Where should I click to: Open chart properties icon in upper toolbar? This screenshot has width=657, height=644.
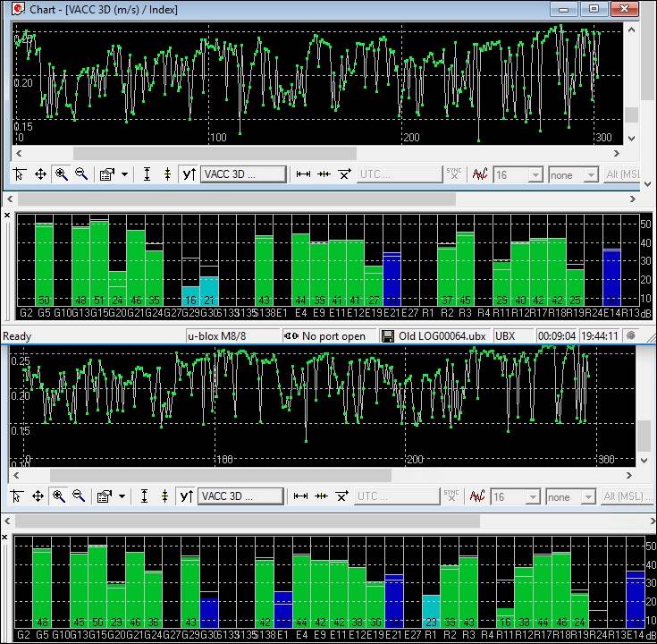107,174
